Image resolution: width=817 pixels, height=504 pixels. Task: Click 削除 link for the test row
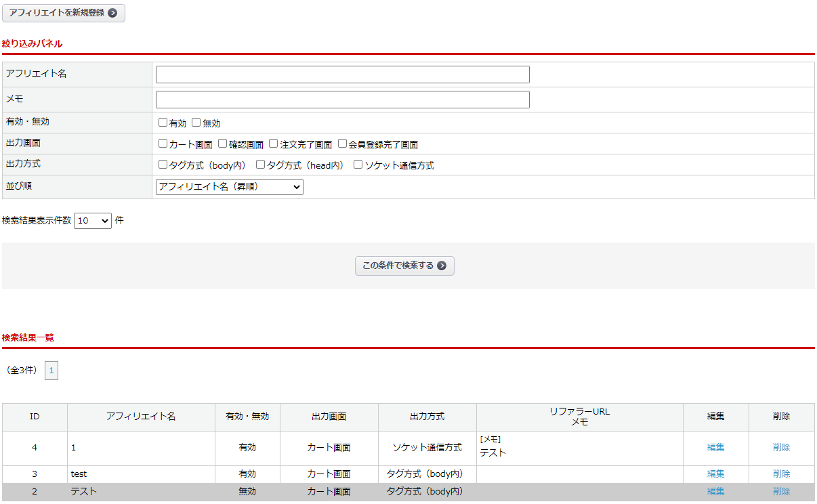click(781, 474)
